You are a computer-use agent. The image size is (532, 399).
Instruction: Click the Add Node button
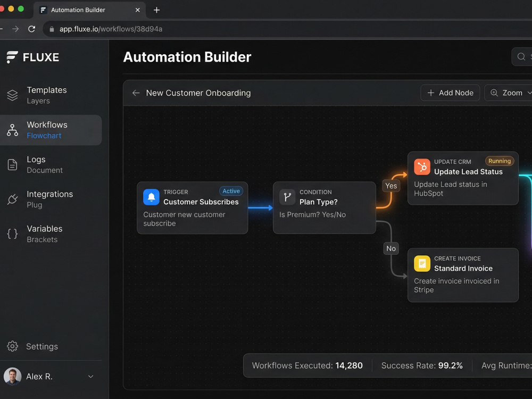pos(450,93)
